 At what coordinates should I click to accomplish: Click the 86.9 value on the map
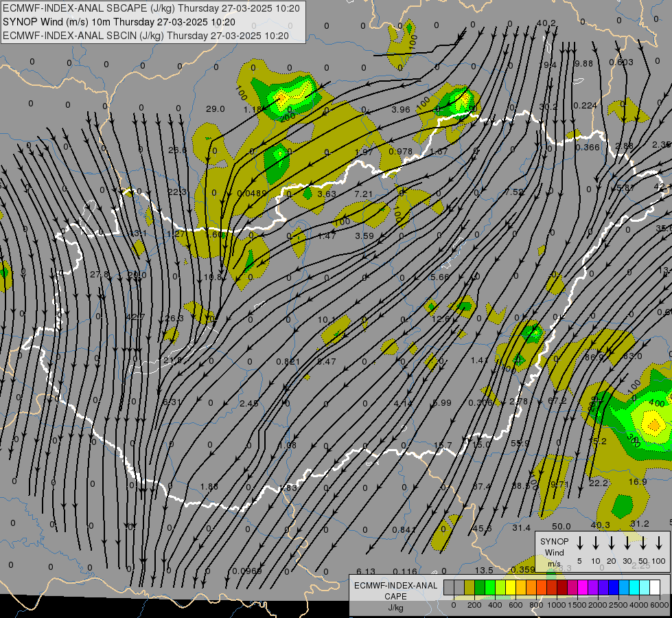click(x=594, y=357)
